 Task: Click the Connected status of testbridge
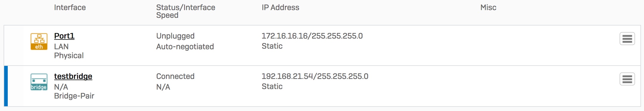coord(175,76)
